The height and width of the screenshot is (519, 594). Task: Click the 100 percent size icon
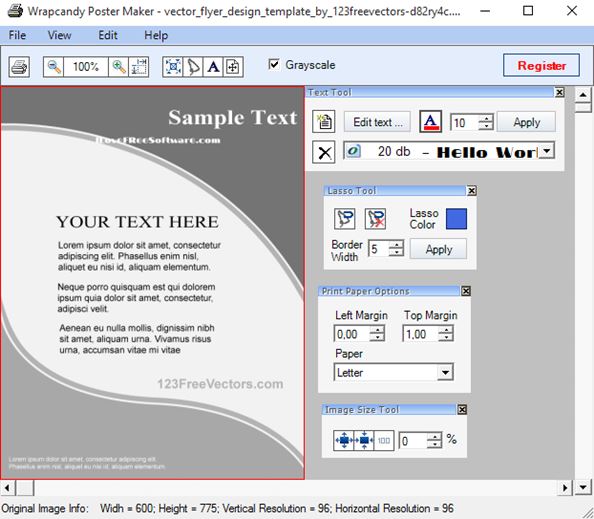click(x=384, y=440)
